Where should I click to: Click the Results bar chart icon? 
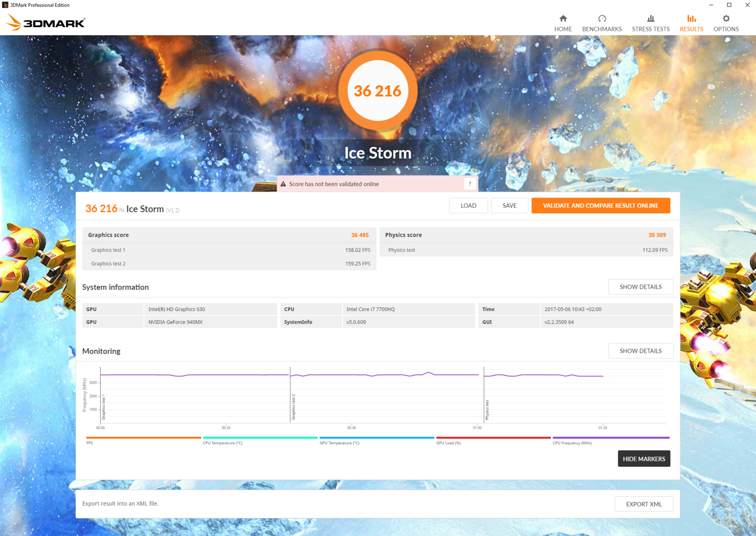point(691,18)
